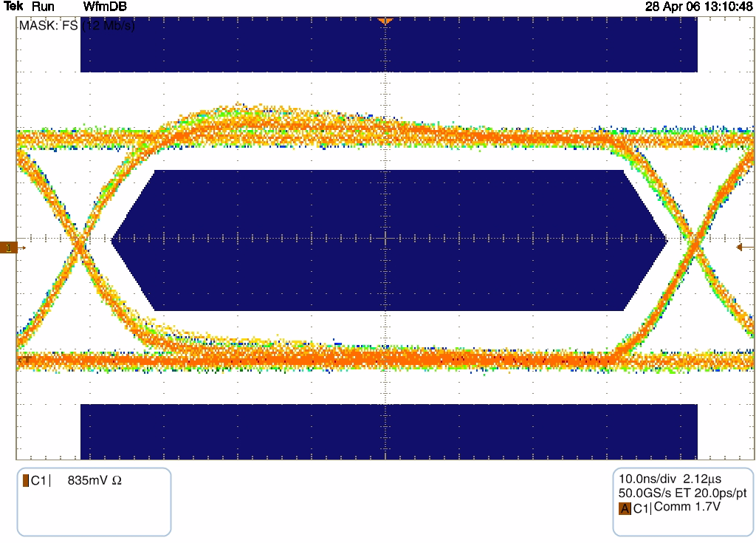
Task: Click the Tek logo in top-left corner
Action: [13, 6]
